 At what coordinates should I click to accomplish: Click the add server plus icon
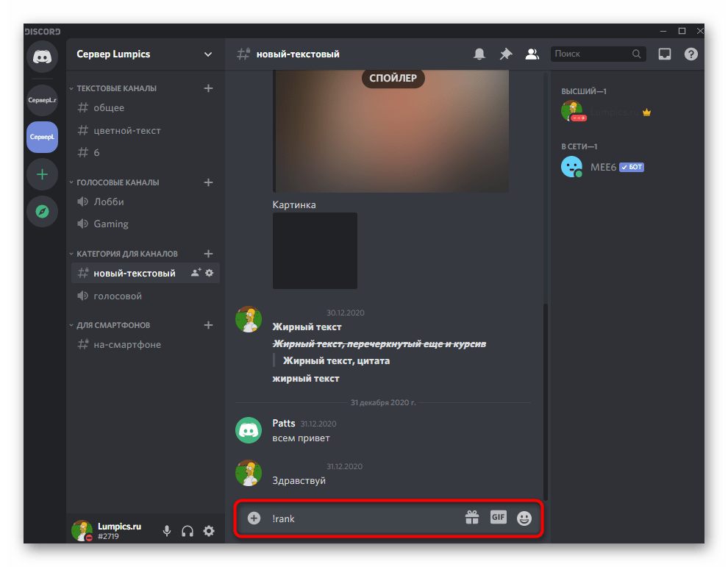click(x=42, y=174)
